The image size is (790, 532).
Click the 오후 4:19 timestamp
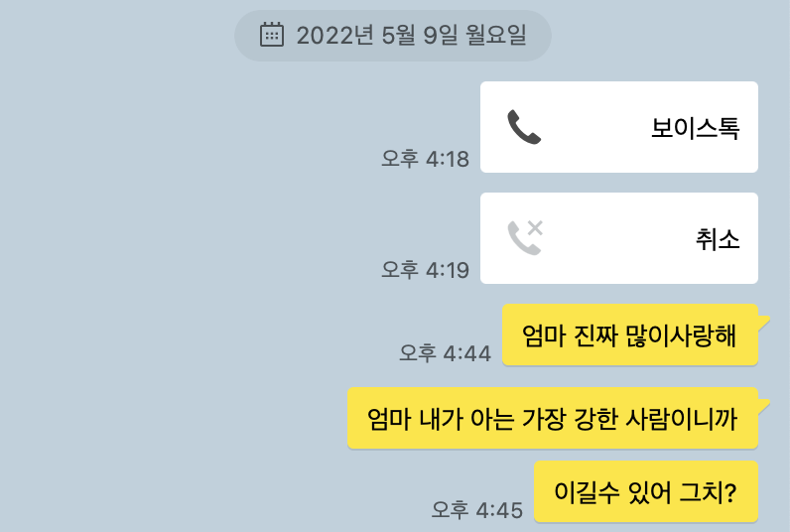pyautogui.click(x=425, y=270)
